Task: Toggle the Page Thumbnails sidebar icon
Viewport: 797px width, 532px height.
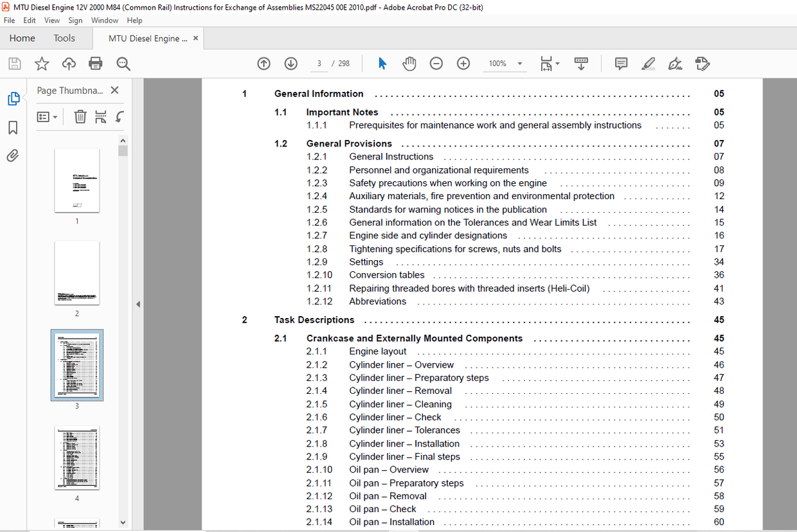Action: [13, 99]
